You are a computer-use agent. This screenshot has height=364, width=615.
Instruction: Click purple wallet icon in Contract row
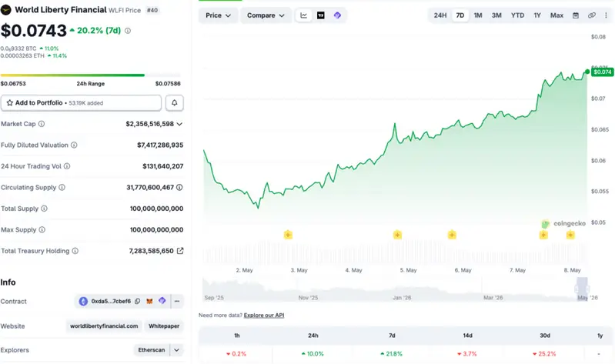click(162, 301)
